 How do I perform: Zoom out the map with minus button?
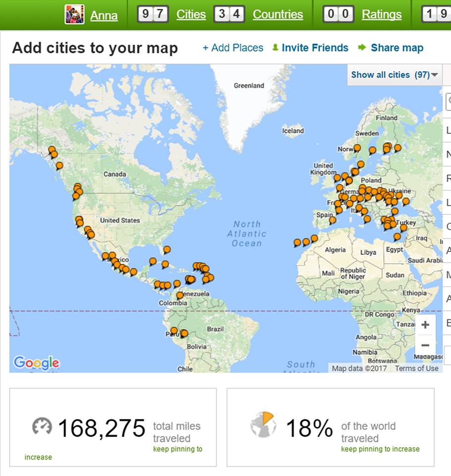click(425, 345)
